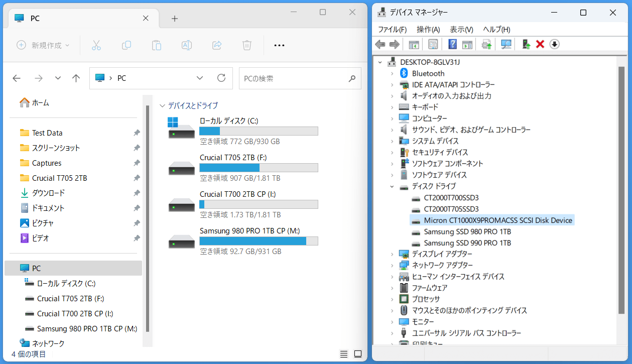
Task: Click the Rename icon in Explorer toolbar
Action: pyautogui.click(x=187, y=45)
